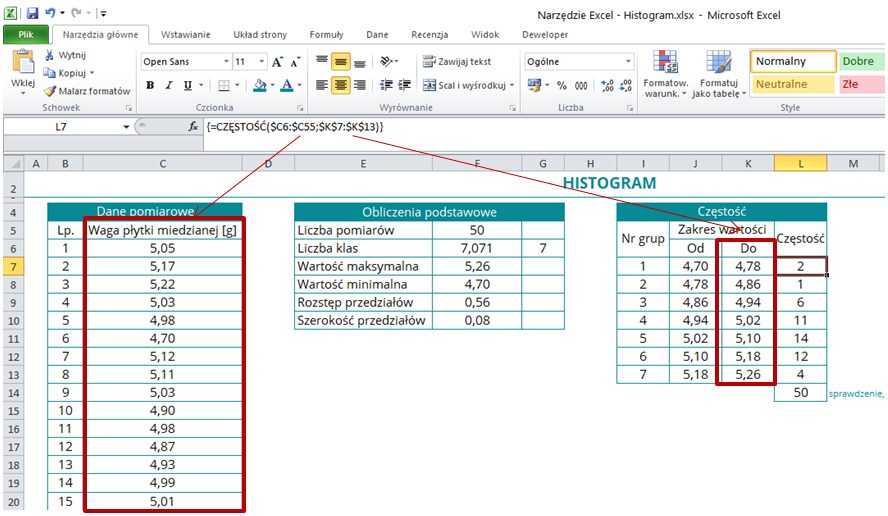Click the percent style icon

[x=561, y=86]
